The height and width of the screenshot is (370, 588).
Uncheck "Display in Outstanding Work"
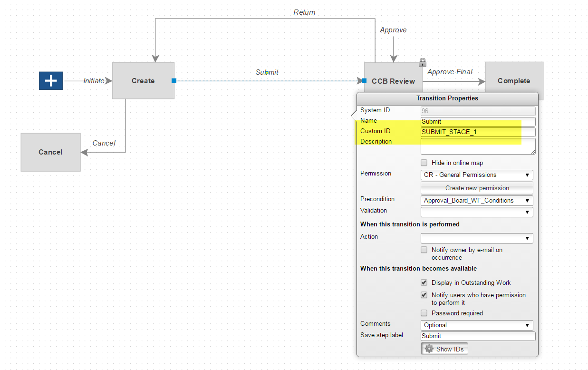click(x=424, y=282)
